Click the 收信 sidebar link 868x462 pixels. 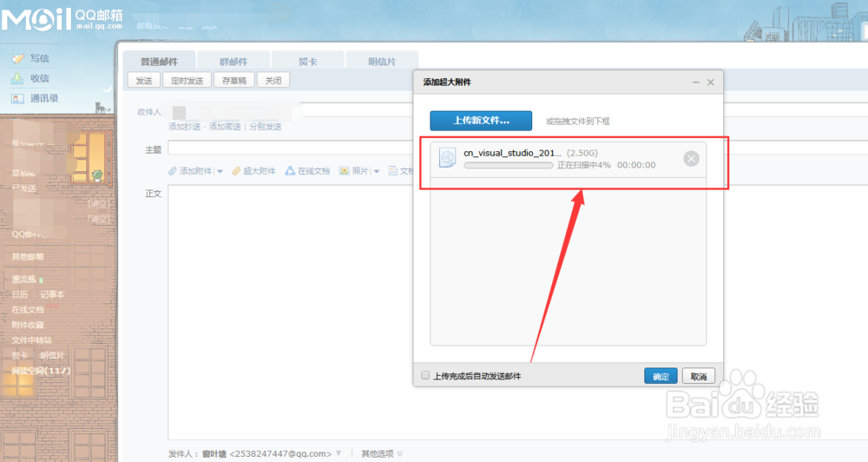39,79
